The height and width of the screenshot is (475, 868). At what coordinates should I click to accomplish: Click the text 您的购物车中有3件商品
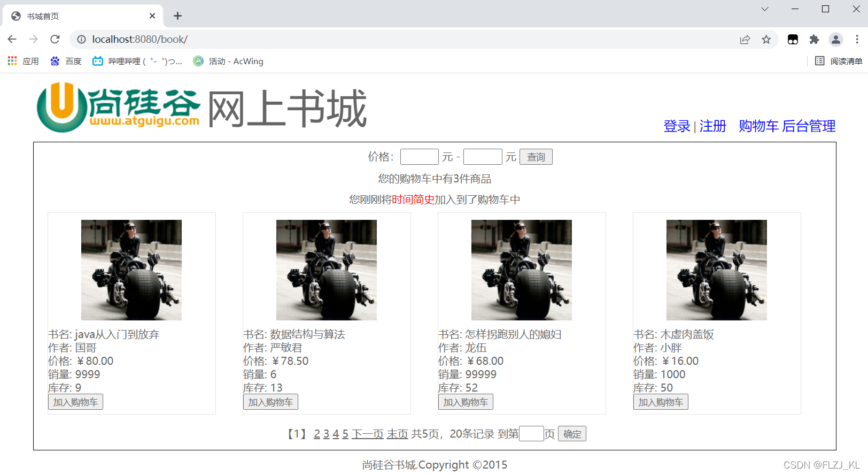point(435,179)
